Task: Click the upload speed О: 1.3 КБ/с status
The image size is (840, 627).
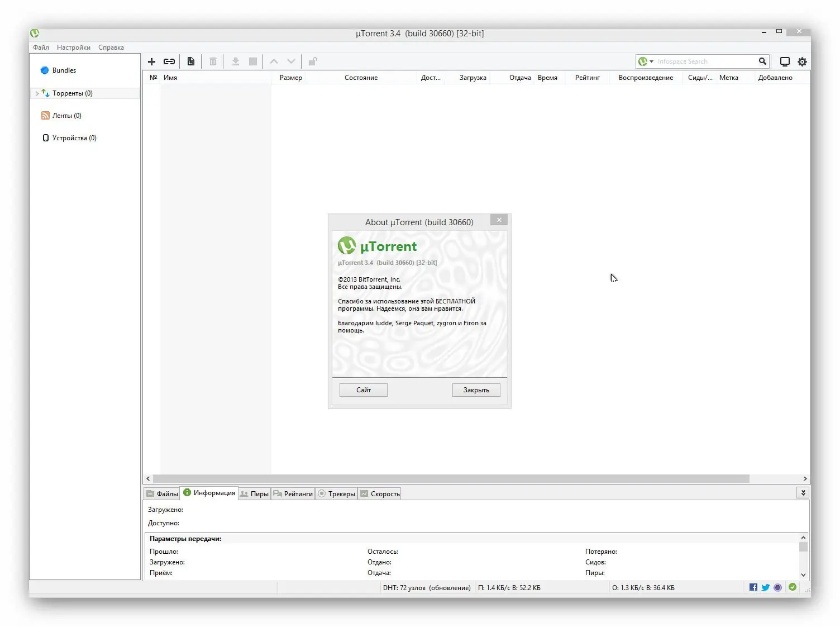Action: [643, 588]
